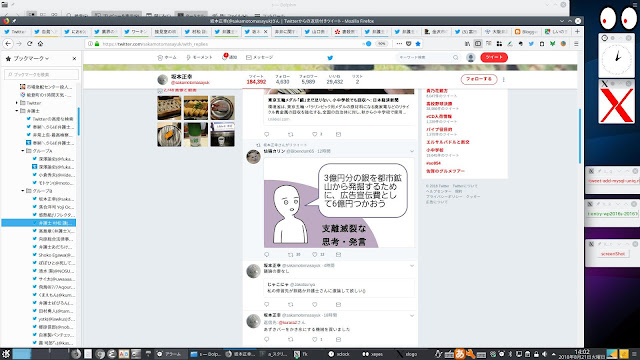Click the search magnifier in Twitter search box
The image size is (640, 360).
(456, 58)
